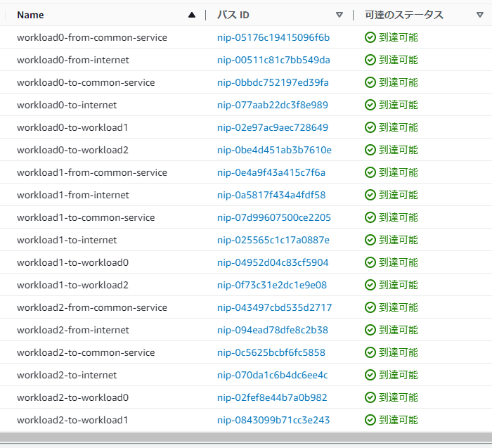Image resolution: width=492 pixels, height=448 pixels.
Task: Open path nip-0c5625bcbf6fc5858
Action: 271,352
